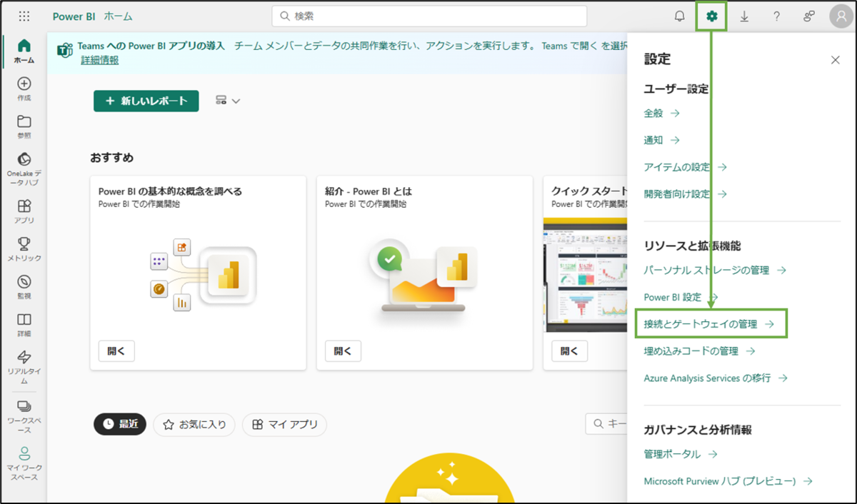Open the help question mark icon
The image size is (857, 504).
click(777, 16)
